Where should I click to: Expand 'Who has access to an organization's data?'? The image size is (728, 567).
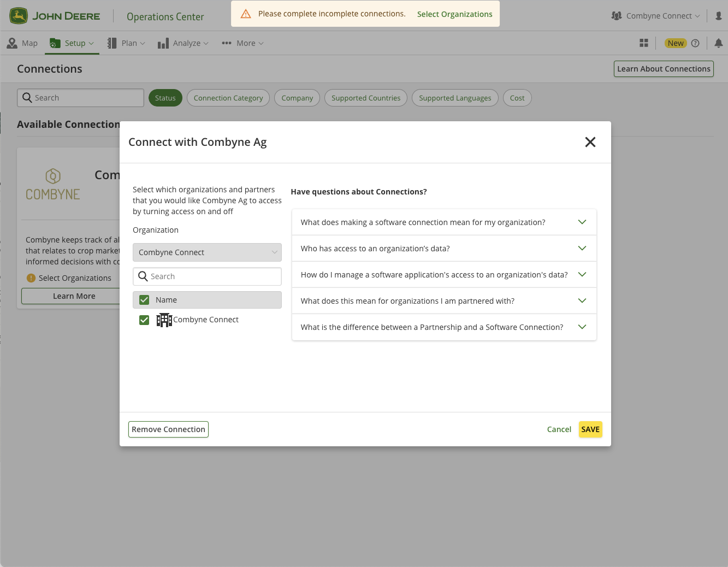tap(444, 249)
